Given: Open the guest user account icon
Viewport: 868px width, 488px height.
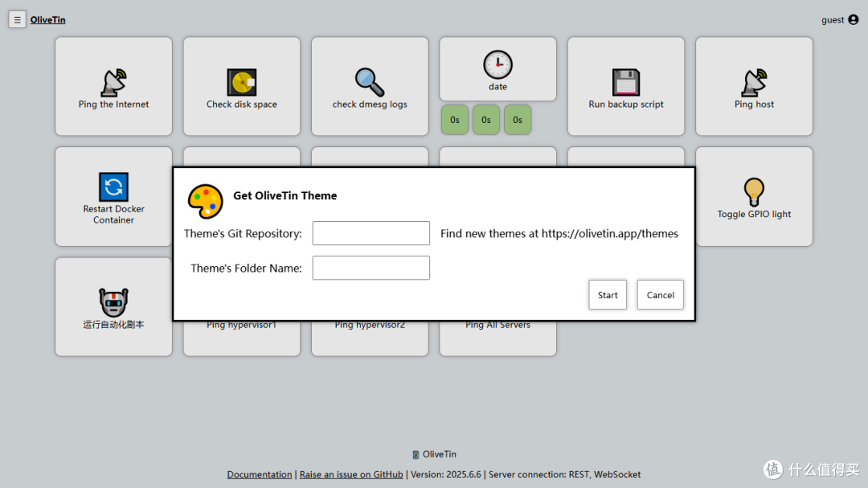Looking at the screenshot, I should [853, 20].
